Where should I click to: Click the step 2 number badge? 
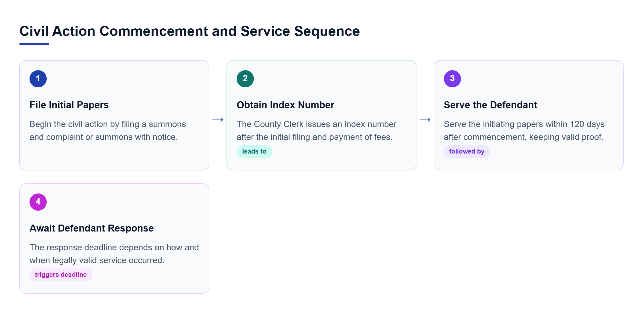pyautogui.click(x=245, y=79)
